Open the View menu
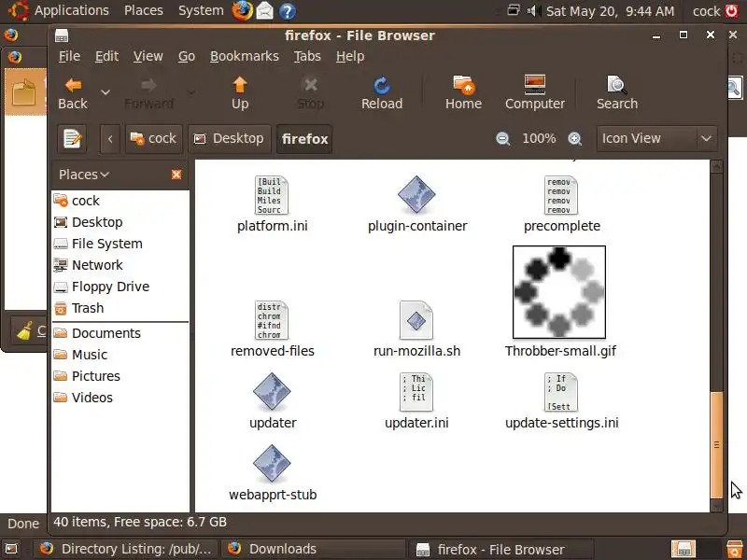This screenshot has height=560, width=747. (148, 56)
